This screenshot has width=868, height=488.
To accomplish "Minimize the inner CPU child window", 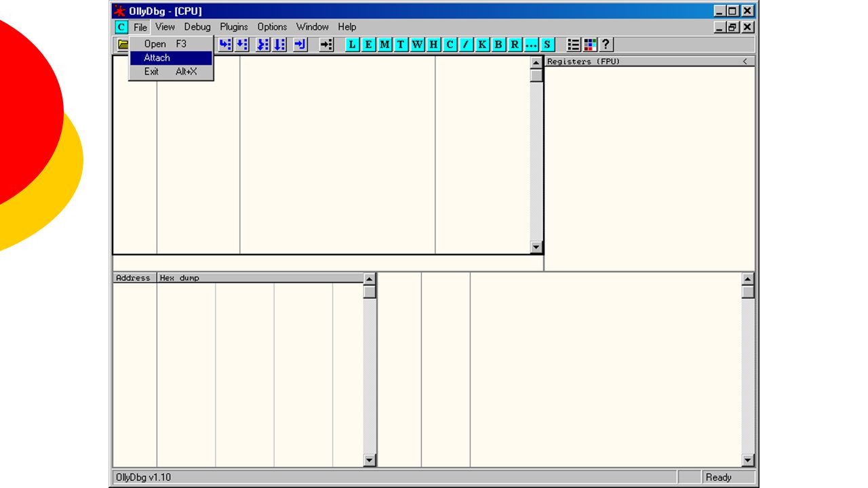I will pyautogui.click(x=720, y=27).
